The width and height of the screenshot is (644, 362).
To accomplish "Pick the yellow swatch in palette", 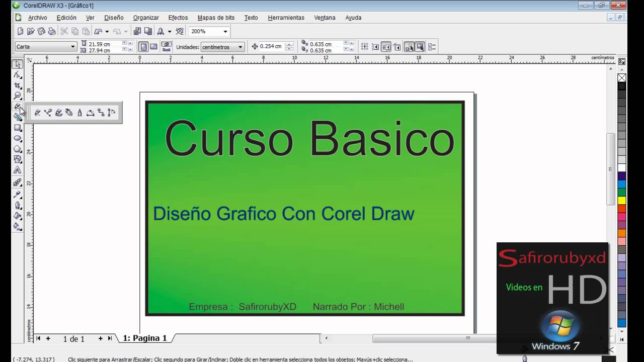I will (622, 200).
